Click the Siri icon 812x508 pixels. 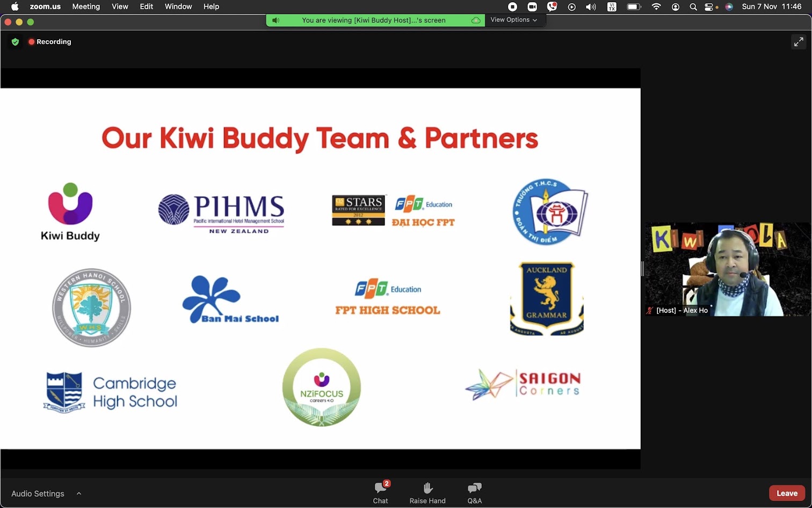coord(729,6)
